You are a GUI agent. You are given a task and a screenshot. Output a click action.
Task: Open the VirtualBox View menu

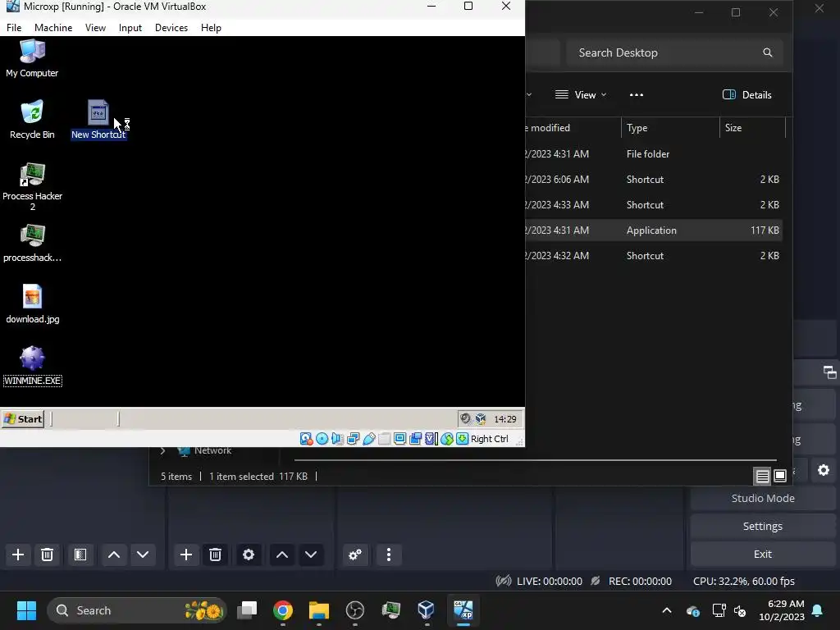click(95, 28)
